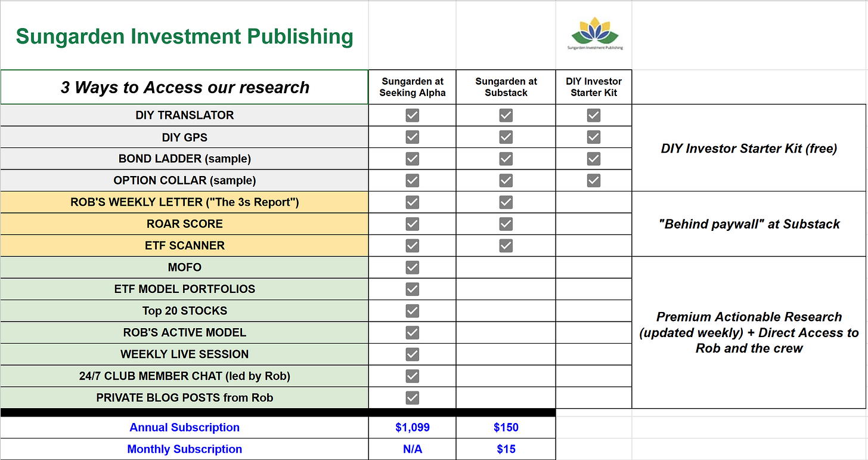868x460 pixels.
Task: Toggle the 24/7 CLUB MEMBER CHAT checkbox
Action: click(x=412, y=376)
